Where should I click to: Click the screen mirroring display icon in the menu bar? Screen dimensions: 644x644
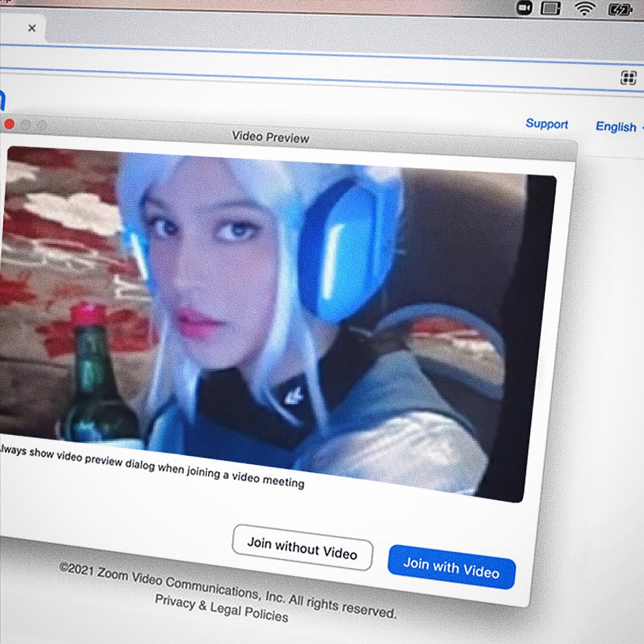point(551,8)
